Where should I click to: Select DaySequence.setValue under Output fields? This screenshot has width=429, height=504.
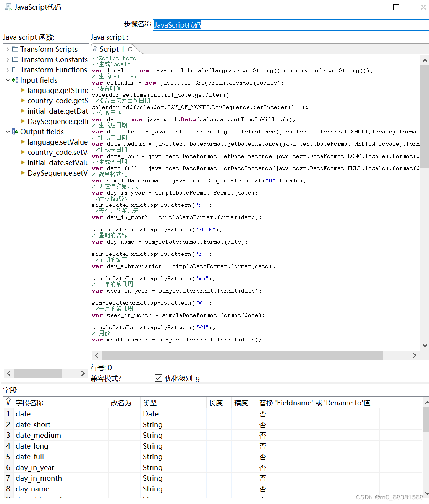(x=58, y=173)
